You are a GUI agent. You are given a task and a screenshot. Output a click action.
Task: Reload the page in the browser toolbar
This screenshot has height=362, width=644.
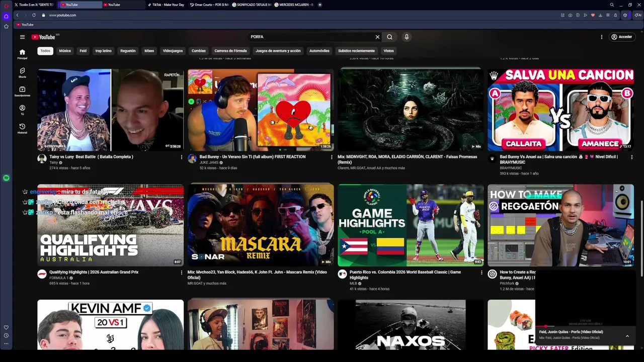[34, 15]
